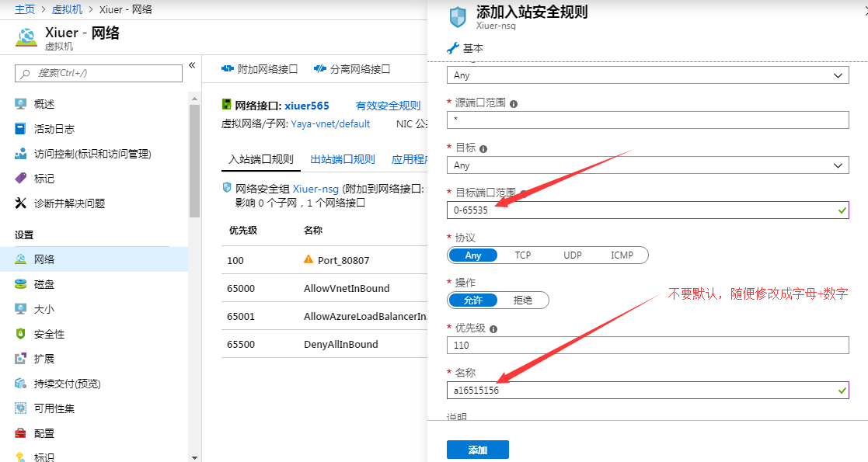Choose 允许 (Allow) action

pos(472,300)
